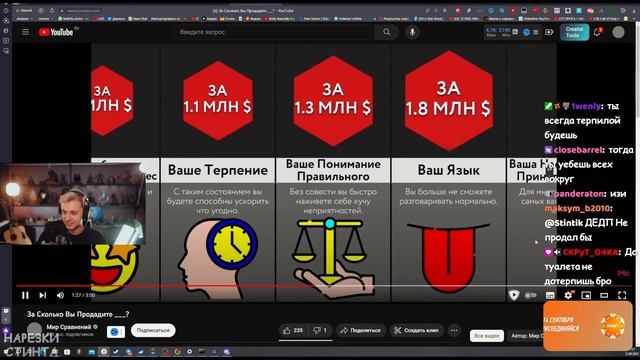Open Creator Tools button

[x=574, y=32]
